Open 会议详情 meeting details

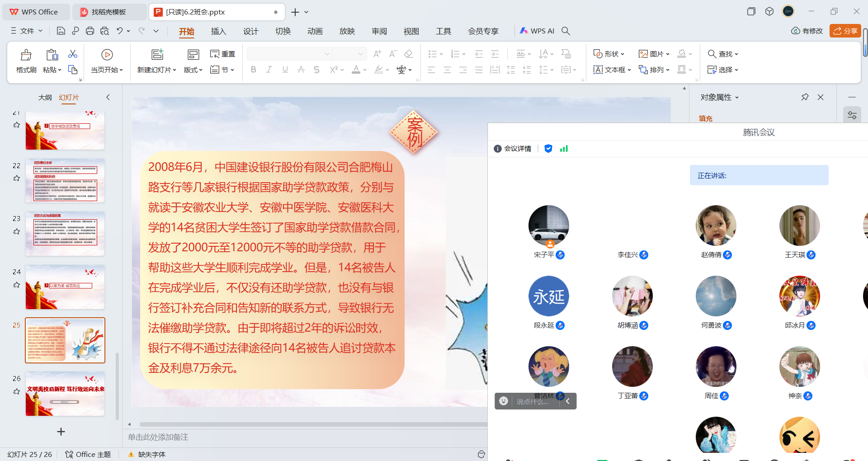point(513,149)
